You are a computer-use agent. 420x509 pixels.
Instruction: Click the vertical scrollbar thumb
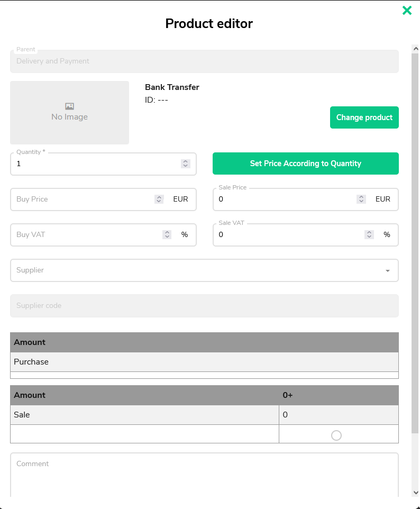[415, 243]
